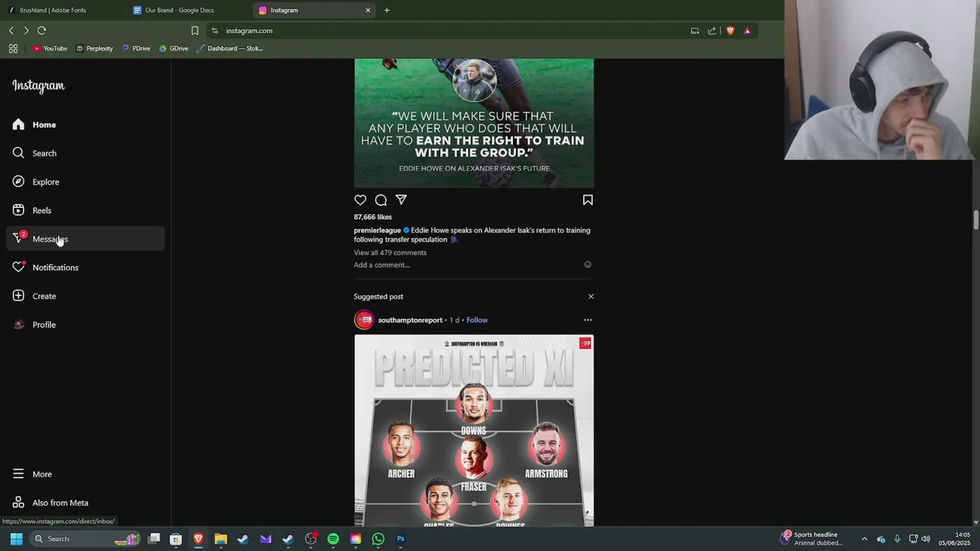
Task: Switch to the Brushland Adobe Fonts tab
Action: [x=63, y=10]
